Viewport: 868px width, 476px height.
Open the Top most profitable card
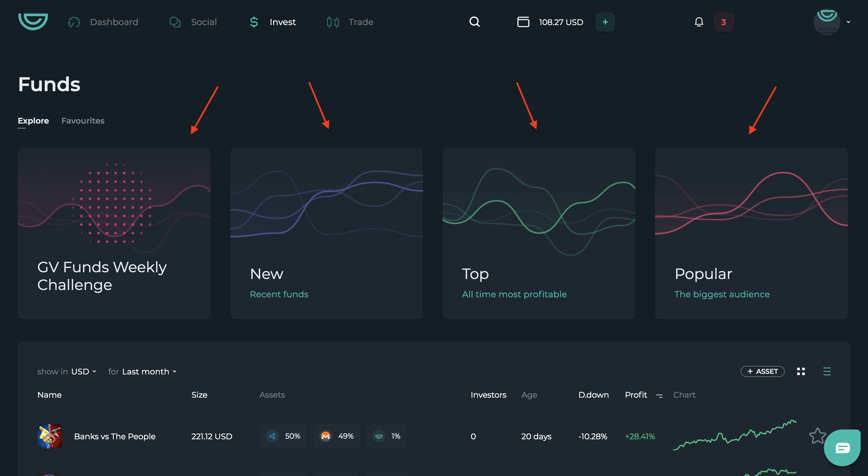pos(538,233)
